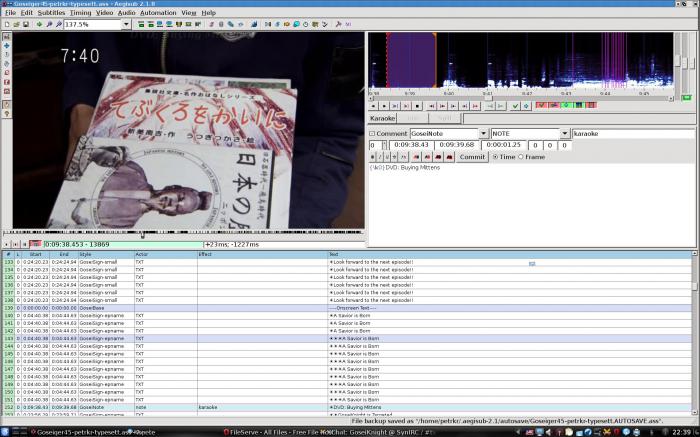
Task: Open the Subtitles menu
Action: pyautogui.click(x=51, y=12)
